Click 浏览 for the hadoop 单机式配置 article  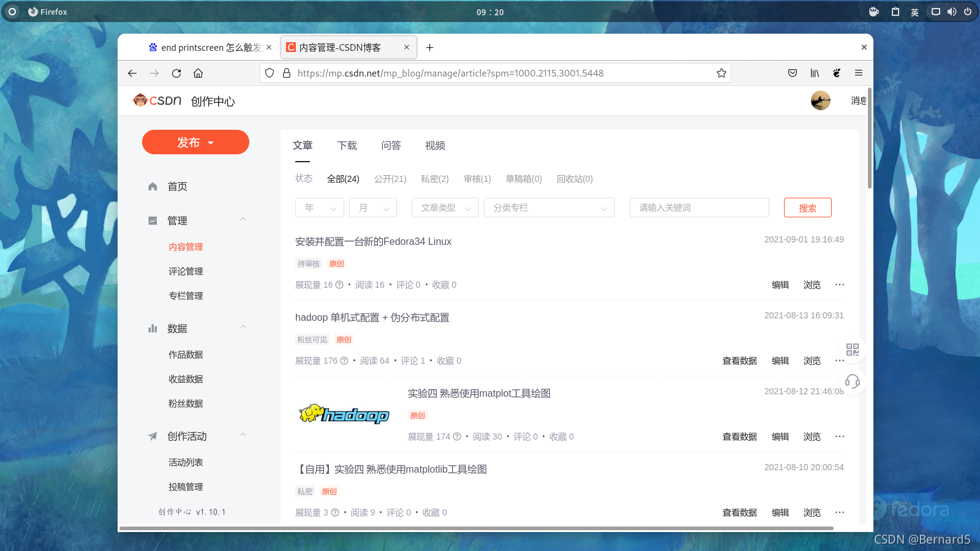tap(812, 361)
